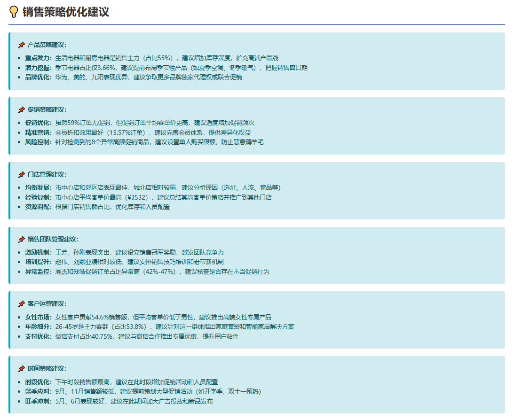This screenshot has width=514, height=420.
Task: Click the 女性市场 bullet label
Action: coord(39,317)
